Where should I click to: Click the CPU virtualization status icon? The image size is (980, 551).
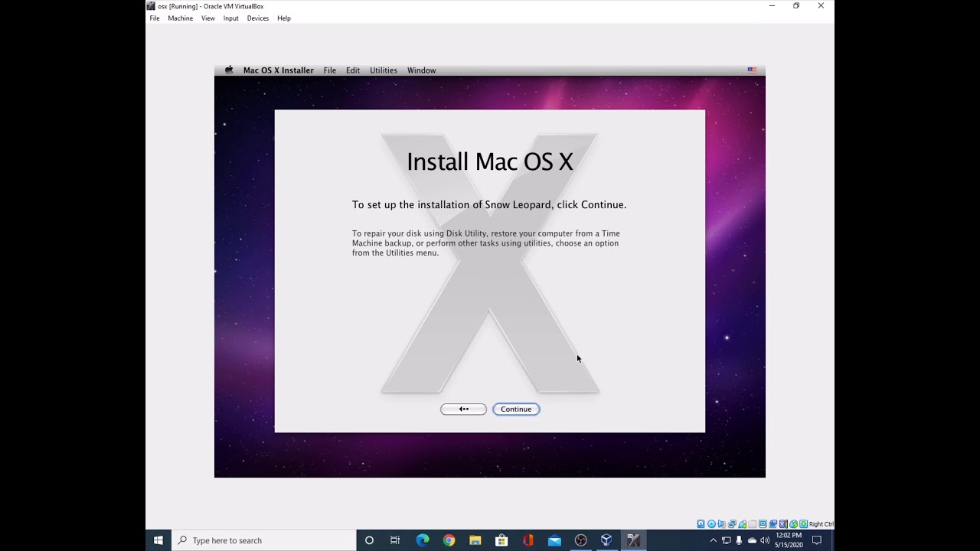(x=783, y=524)
